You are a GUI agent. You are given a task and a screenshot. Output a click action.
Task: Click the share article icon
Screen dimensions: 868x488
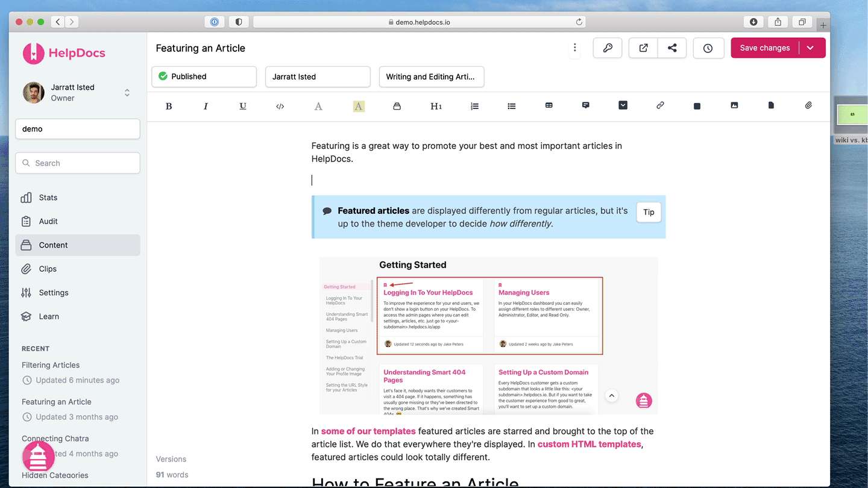[x=672, y=48]
